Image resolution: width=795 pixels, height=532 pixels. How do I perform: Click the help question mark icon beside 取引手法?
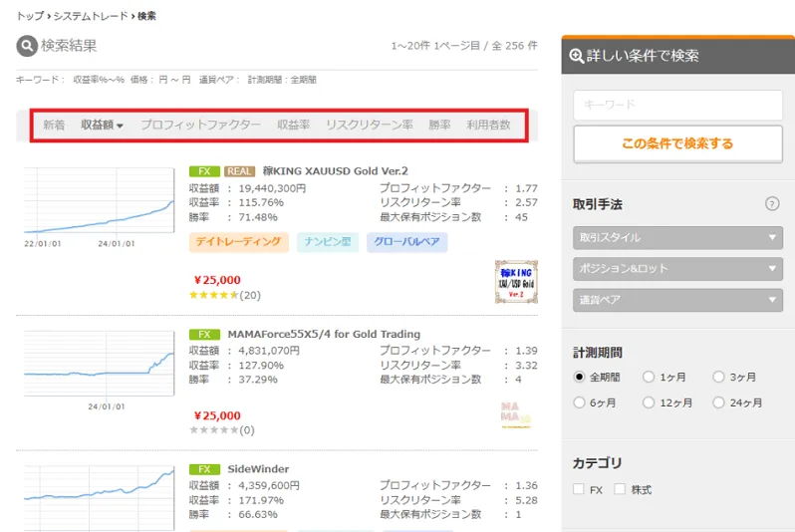point(771,203)
